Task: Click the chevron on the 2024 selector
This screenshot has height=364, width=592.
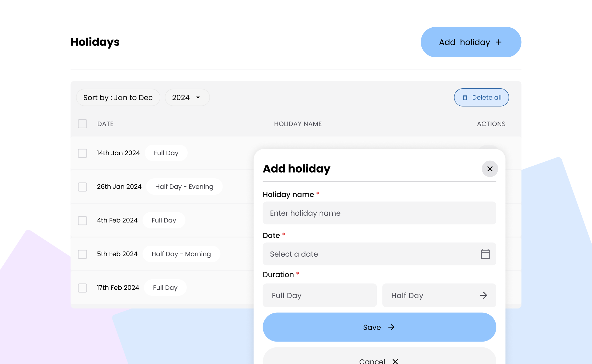Action: point(198,98)
